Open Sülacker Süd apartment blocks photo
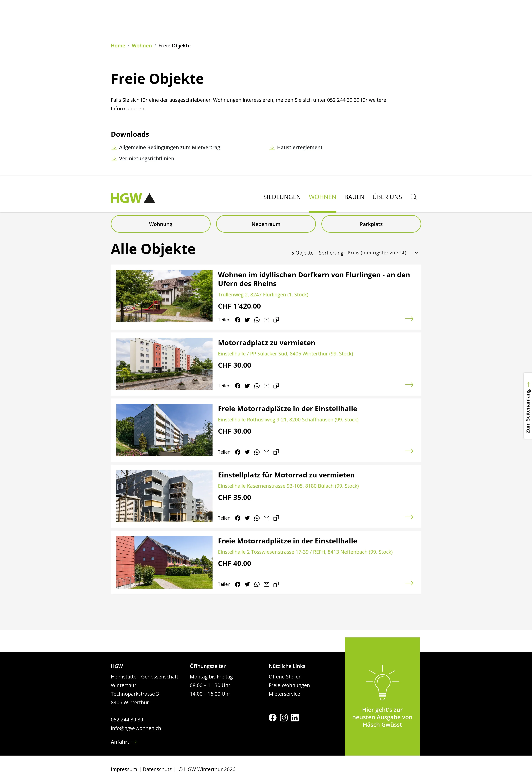This screenshot has width=532, height=783. (x=164, y=364)
